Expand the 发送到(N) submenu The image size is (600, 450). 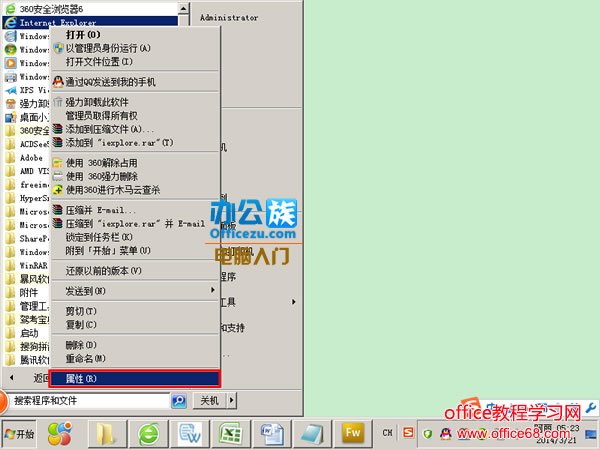point(135,291)
